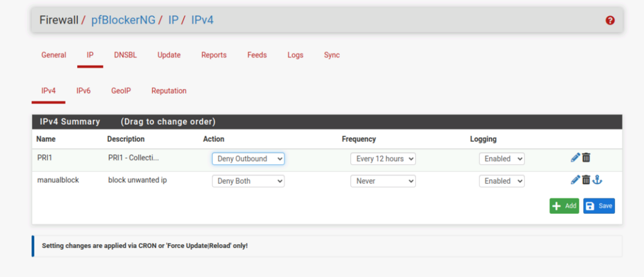Image resolution: width=644 pixels, height=277 pixels.
Task: Select the GeoIP sub-tab
Action: tap(120, 91)
